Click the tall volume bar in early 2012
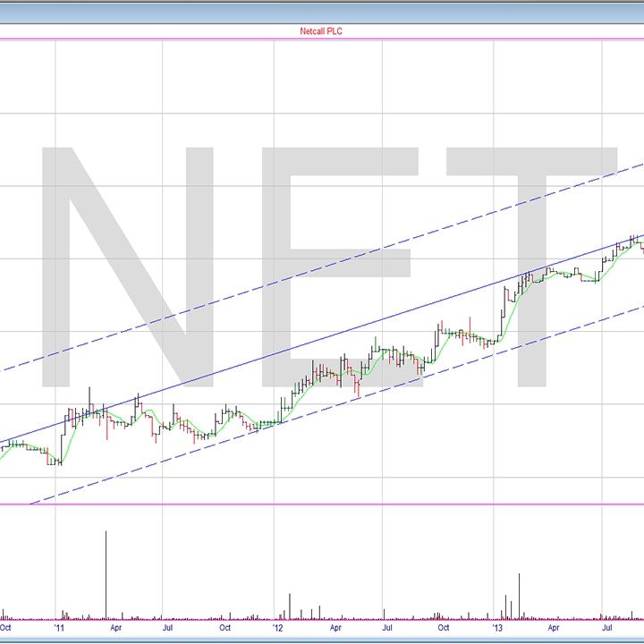The image size is (644, 644). coord(290,605)
